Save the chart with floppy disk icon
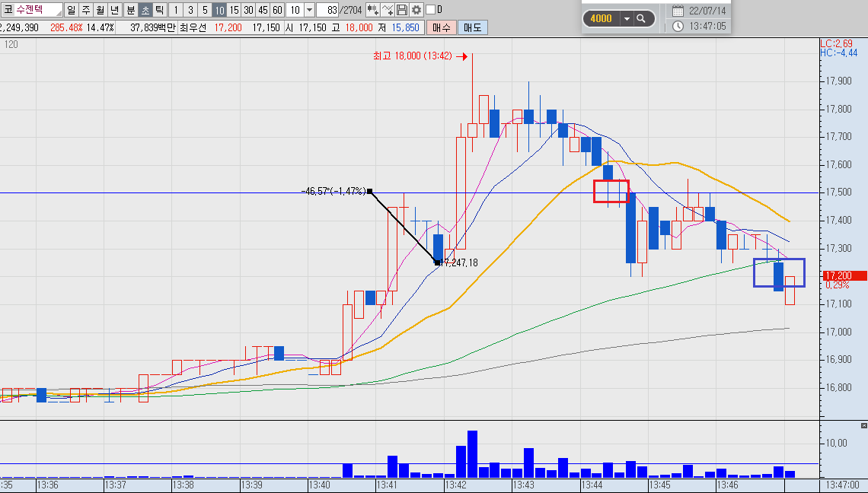 tap(402, 10)
